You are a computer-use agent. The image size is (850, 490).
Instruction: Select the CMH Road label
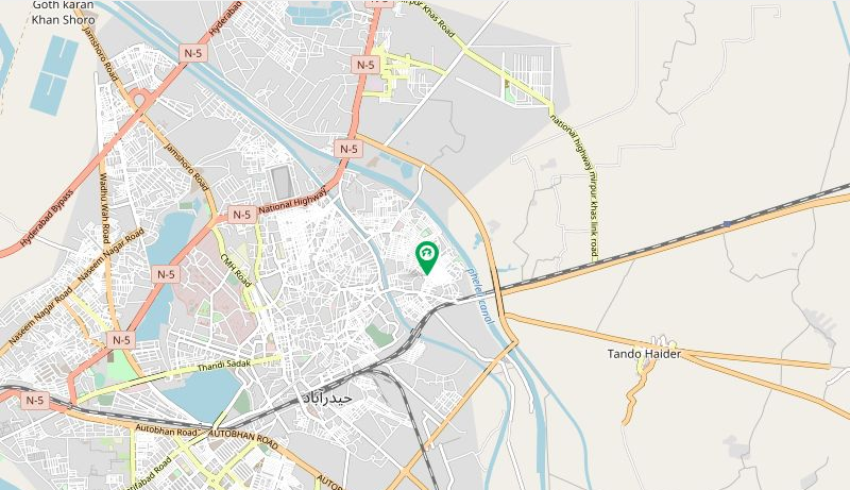[x=236, y=270]
